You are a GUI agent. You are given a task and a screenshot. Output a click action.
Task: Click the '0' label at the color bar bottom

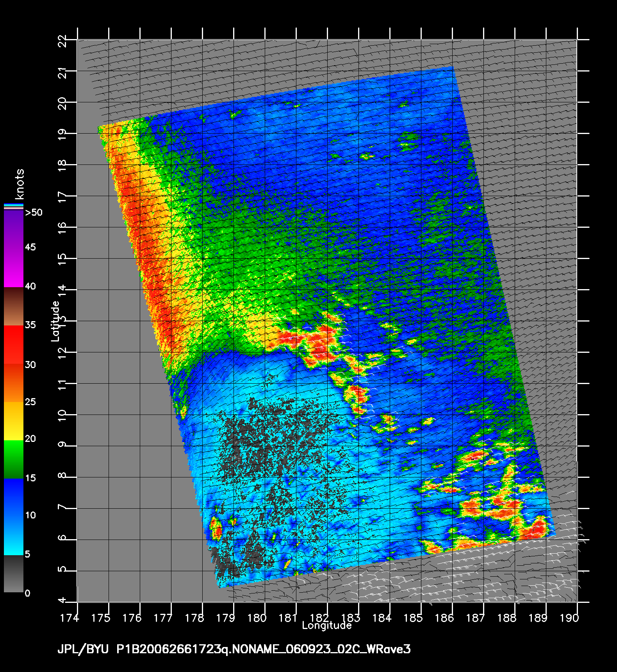[27, 593]
